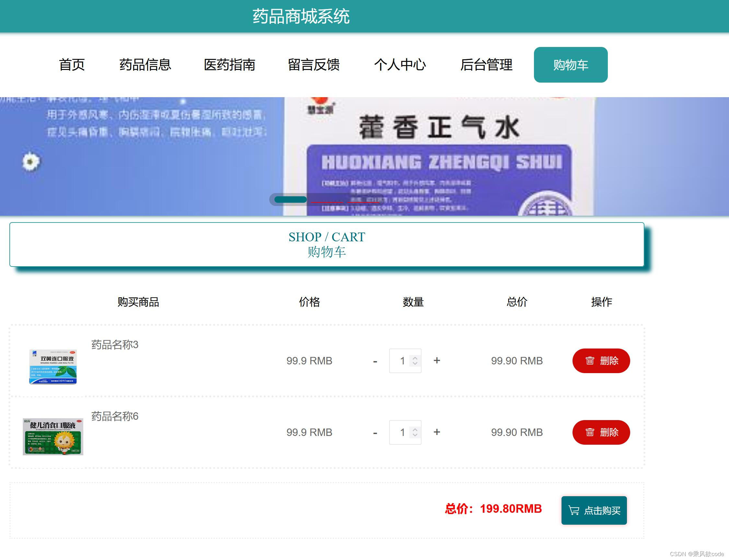Viewport: 729px width, 560px height.
Task: Click the trash icon to delete 药品名称6
Action: (x=590, y=432)
